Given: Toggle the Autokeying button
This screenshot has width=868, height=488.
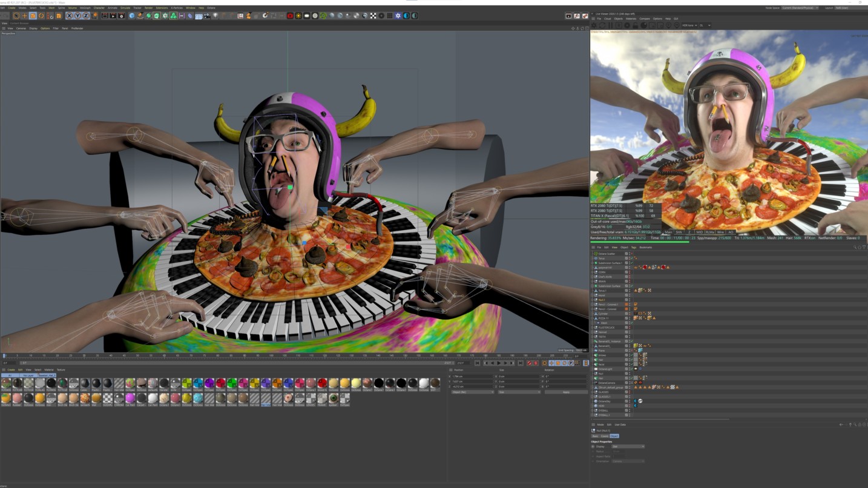Looking at the screenshot, I should click(536, 363).
